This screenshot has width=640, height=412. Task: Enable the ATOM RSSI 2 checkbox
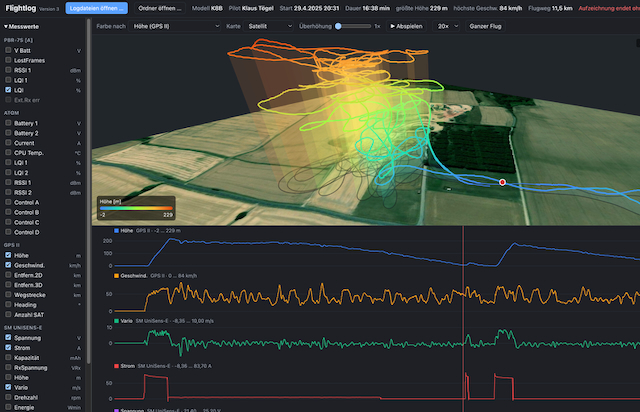point(8,192)
